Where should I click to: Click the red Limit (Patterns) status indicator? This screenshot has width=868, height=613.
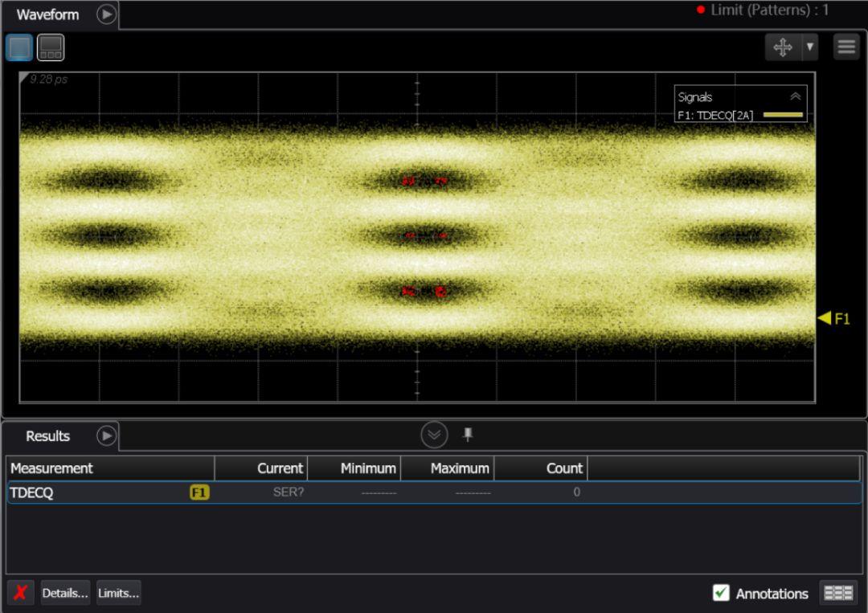point(701,10)
